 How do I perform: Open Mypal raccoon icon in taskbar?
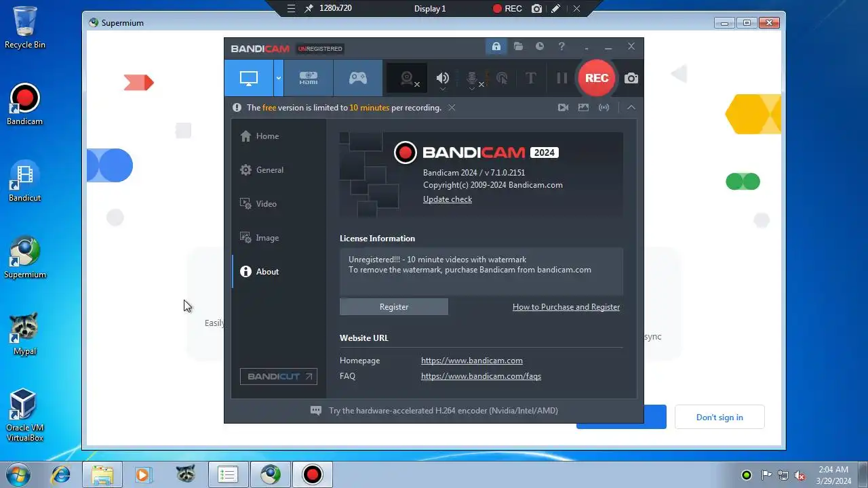point(186,474)
